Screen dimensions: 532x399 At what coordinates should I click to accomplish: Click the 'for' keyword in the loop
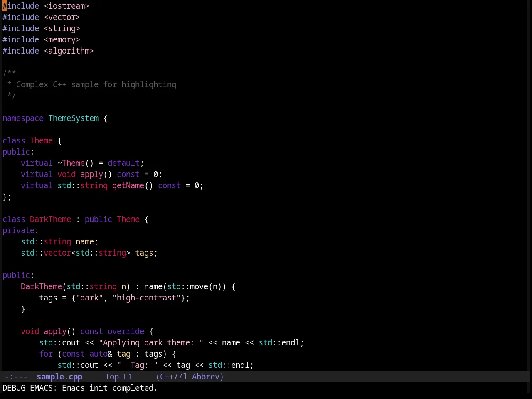pyautogui.click(x=46, y=354)
